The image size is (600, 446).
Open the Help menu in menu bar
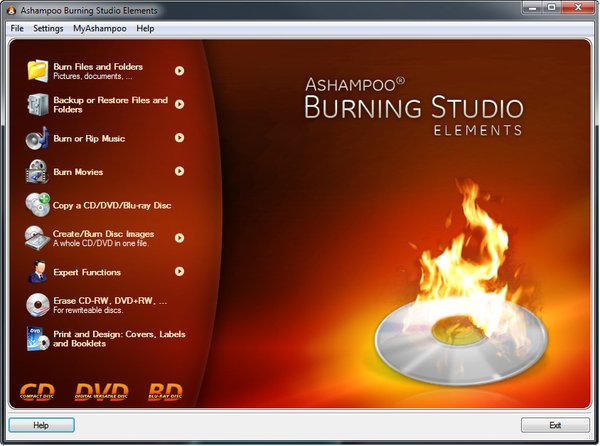[145, 28]
